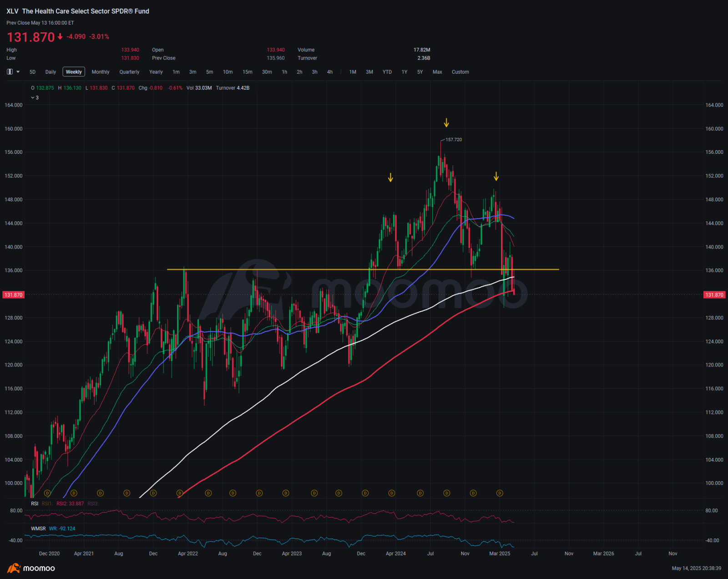Click the last dividend marker near Mar 2025
This screenshot has height=579, width=728.
pos(500,493)
